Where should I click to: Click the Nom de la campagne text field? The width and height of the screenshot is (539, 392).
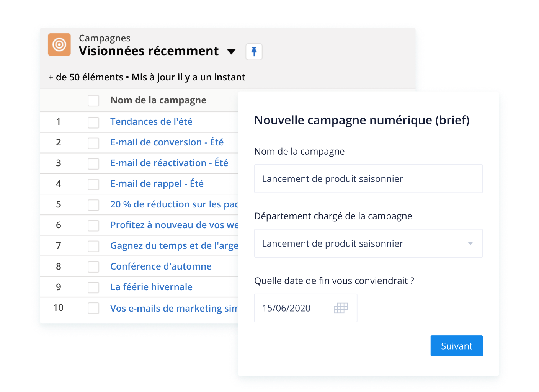coord(368,179)
